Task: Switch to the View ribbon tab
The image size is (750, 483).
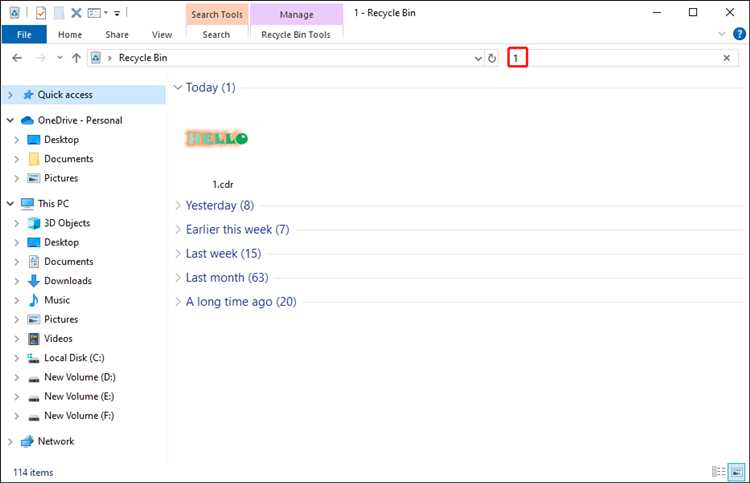Action: 162,34
